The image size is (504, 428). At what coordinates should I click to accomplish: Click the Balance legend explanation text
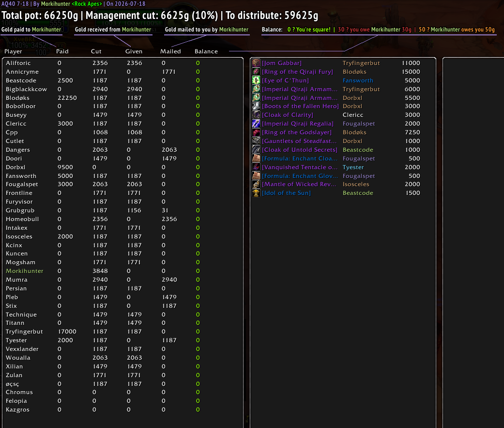coord(378,29)
